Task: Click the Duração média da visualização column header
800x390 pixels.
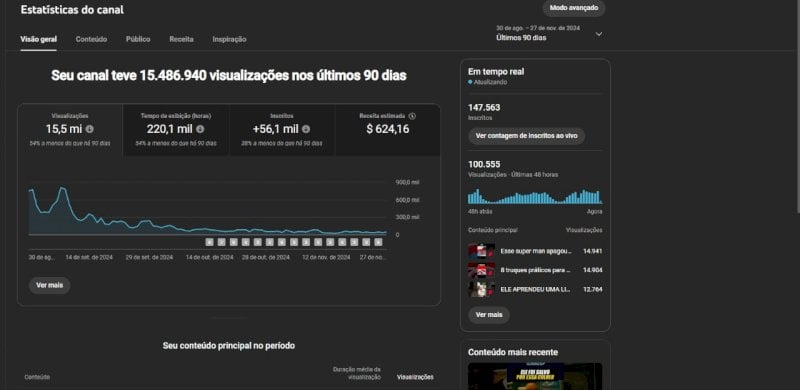Action: coord(357,373)
